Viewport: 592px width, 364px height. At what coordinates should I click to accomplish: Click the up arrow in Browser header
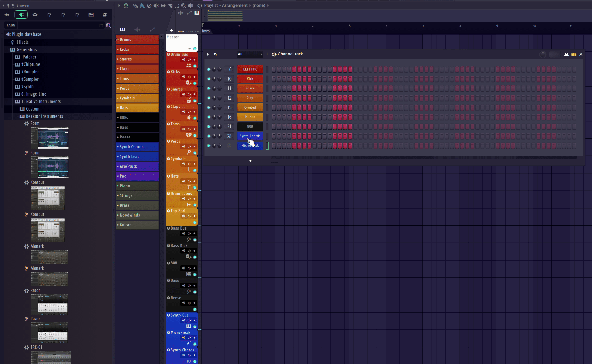point(8,5)
